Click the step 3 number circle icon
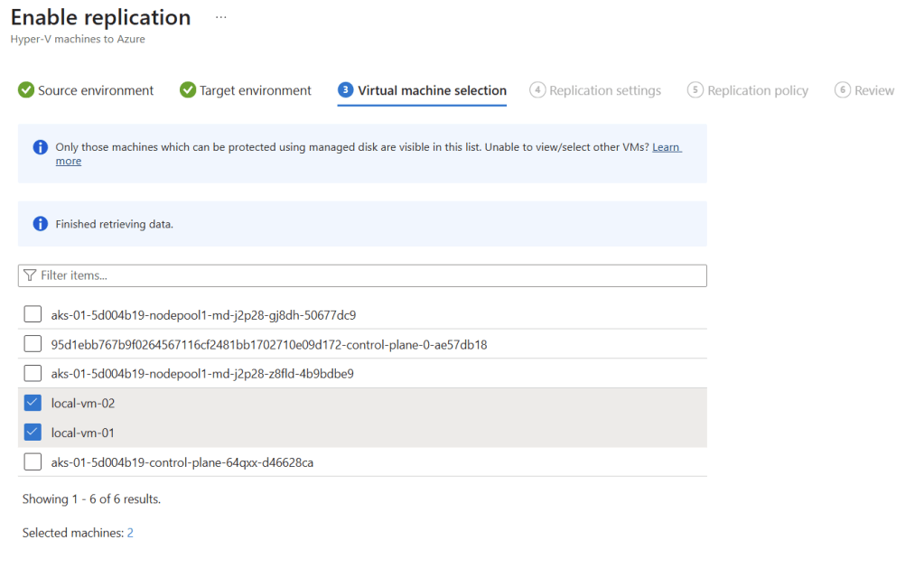The height and width of the screenshot is (568, 924). click(x=345, y=90)
